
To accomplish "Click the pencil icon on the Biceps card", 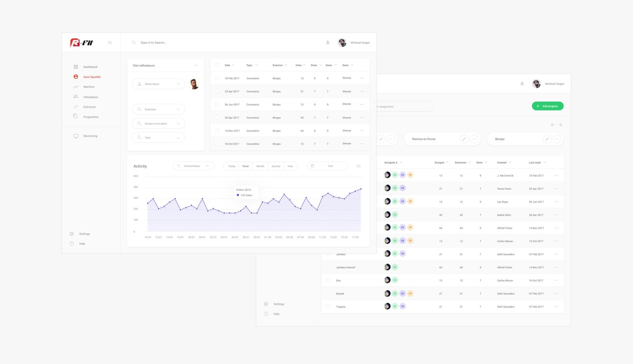I will pyautogui.click(x=547, y=139).
